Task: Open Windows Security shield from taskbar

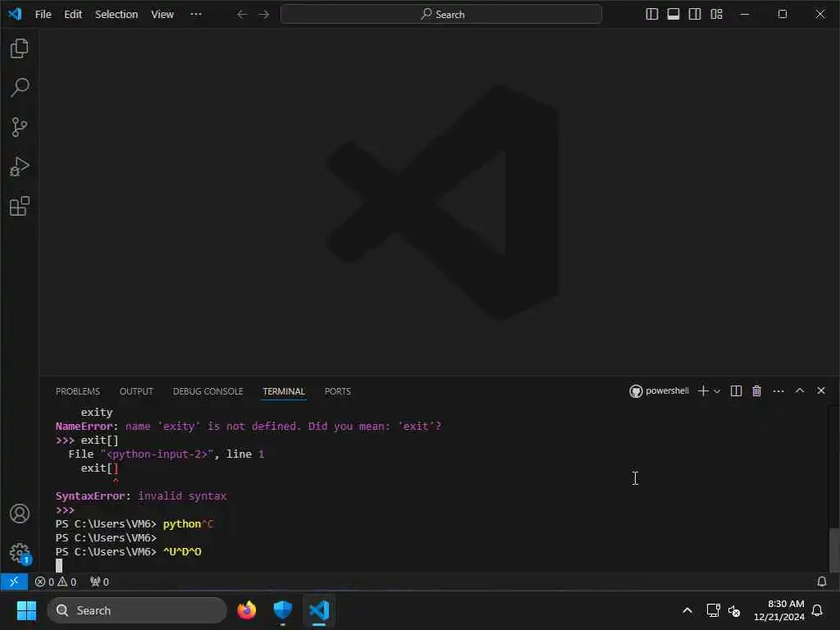Action: point(283,610)
